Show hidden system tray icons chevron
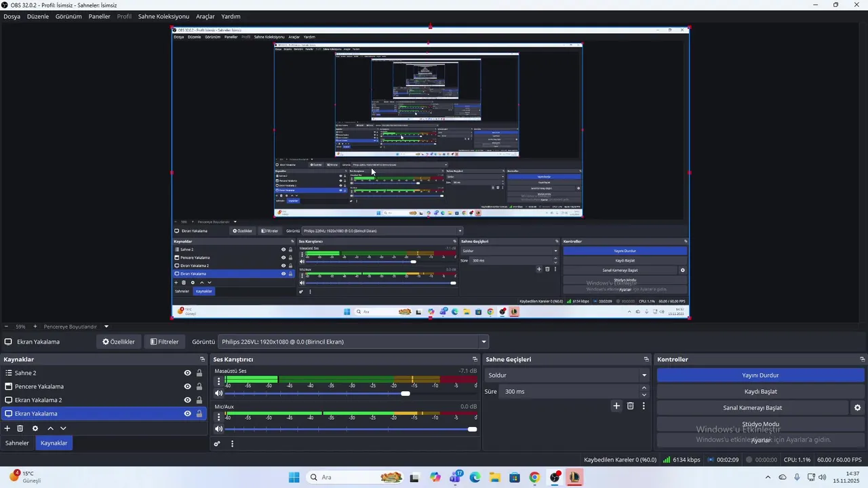Viewport: 868px width, 488px height. (x=768, y=477)
